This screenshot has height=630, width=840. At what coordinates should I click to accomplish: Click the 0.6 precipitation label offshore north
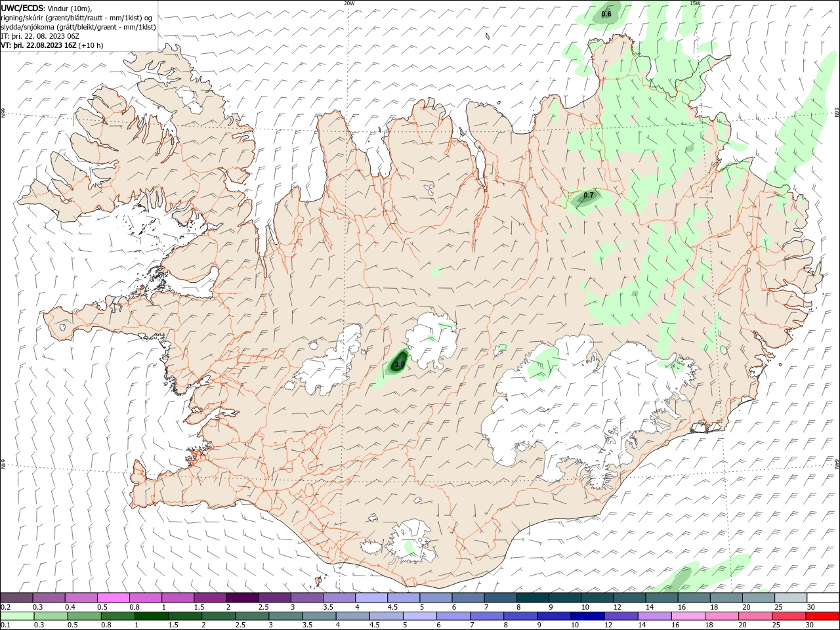coord(606,14)
